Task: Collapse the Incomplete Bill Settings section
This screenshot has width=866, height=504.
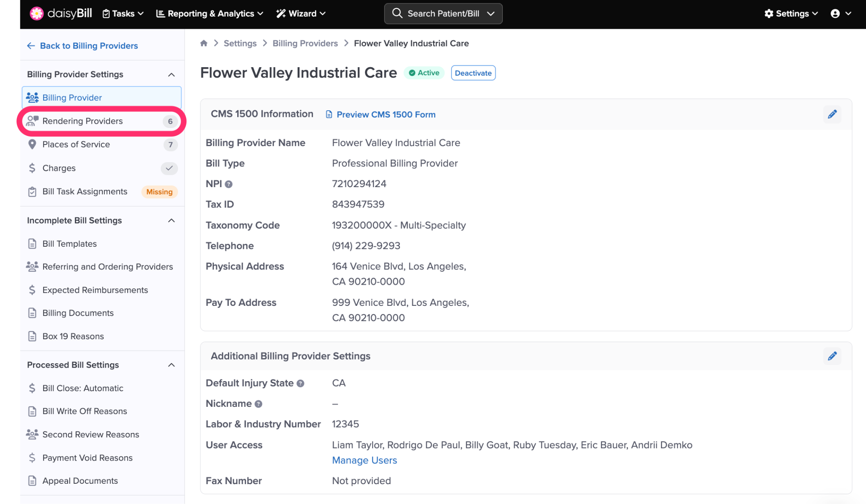Action: [171, 221]
